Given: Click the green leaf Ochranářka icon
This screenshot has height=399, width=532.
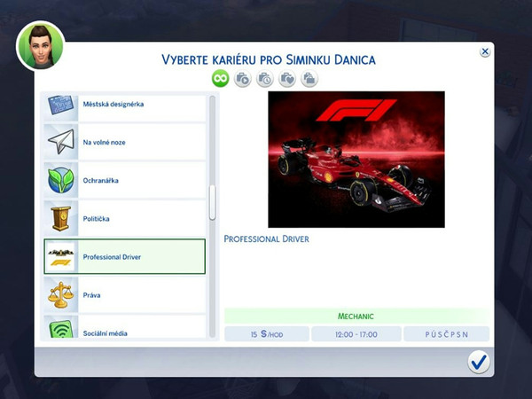Looking at the screenshot, I should pyautogui.click(x=61, y=180).
